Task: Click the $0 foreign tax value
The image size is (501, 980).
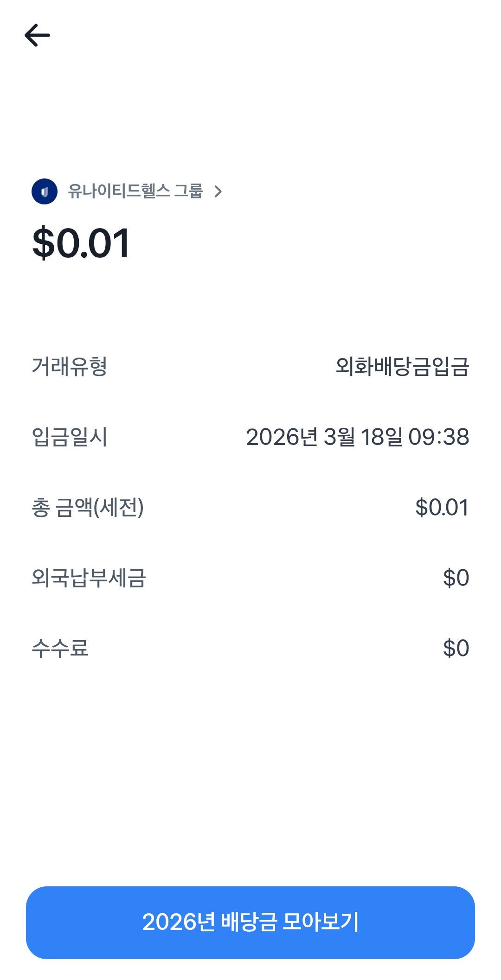Action: click(x=456, y=578)
